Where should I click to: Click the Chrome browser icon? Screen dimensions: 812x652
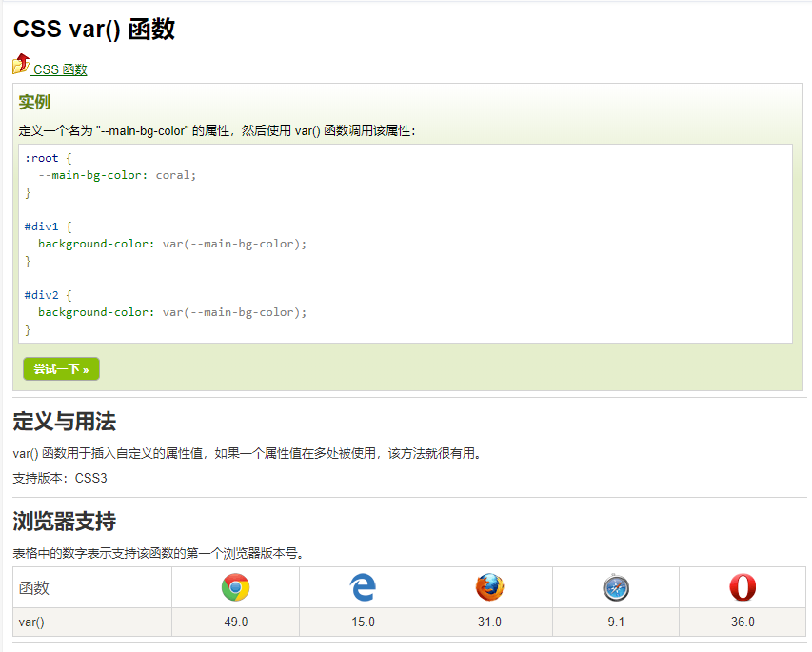click(236, 587)
